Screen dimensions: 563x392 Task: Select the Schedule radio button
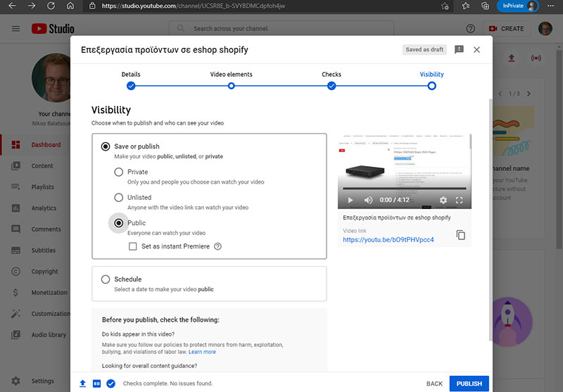[x=105, y=279]
